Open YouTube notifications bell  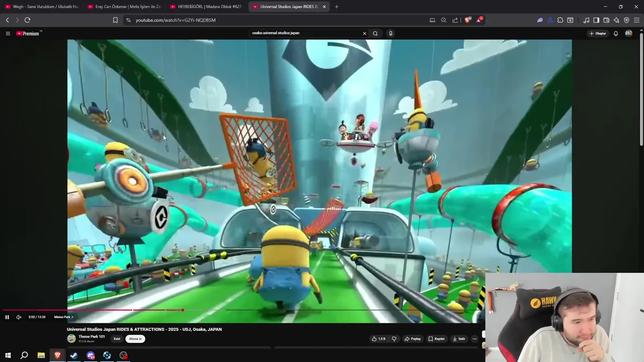(x=615, y=33)
